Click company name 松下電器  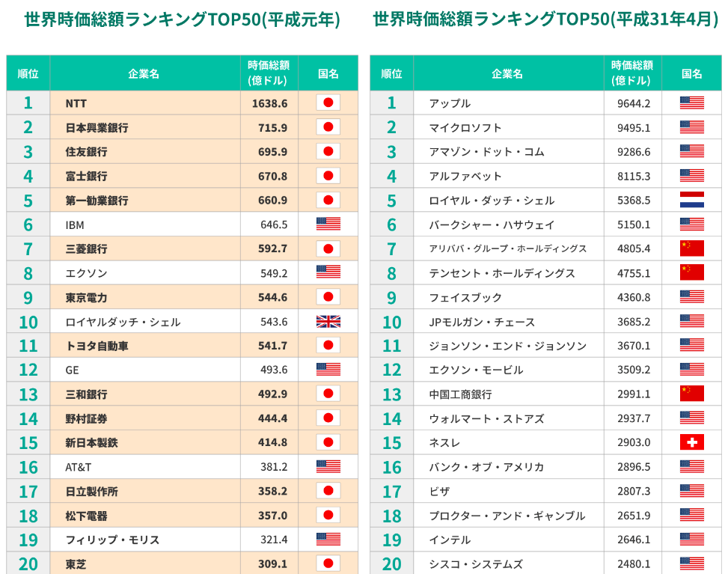pyautogui.click(x=86, y=516)
